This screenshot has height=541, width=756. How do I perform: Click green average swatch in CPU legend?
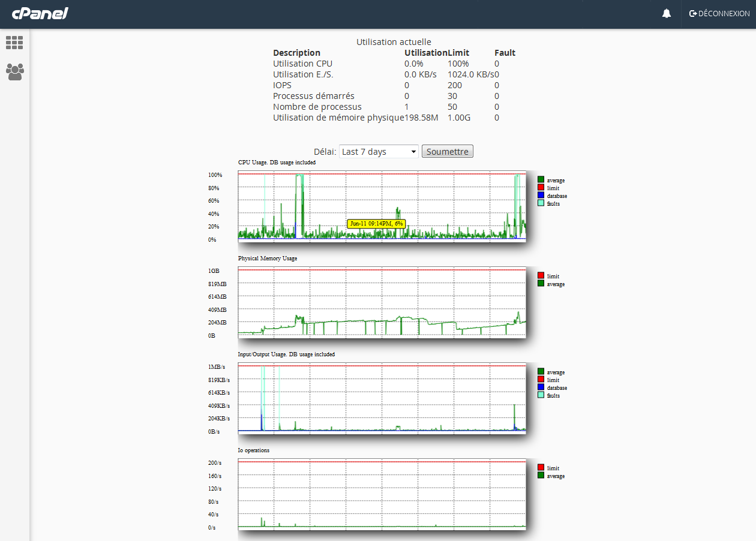click(x=541, y=180)
